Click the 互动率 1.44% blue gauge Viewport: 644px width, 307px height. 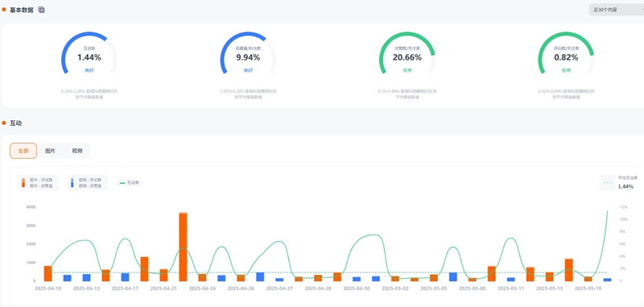tap(89, 53)
